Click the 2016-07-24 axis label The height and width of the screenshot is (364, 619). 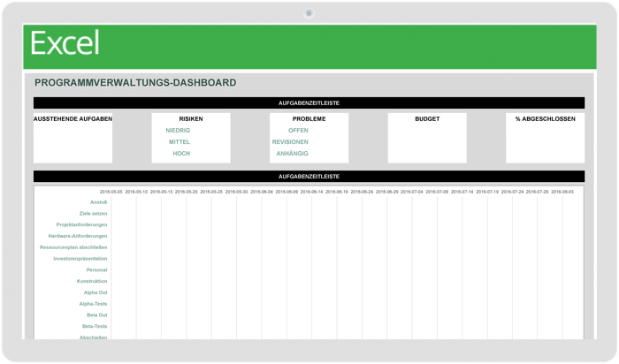click(512, 192)
